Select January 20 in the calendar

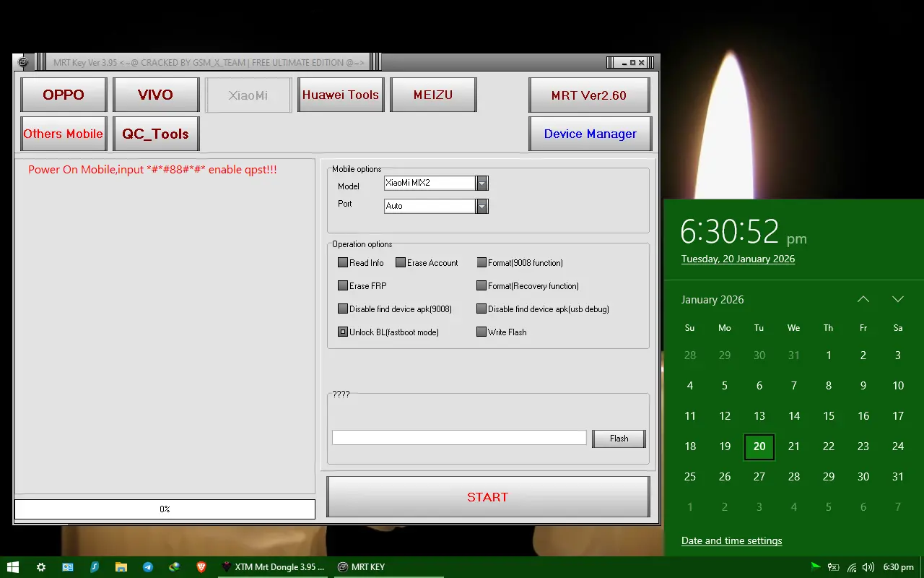click(x=759, y=447)
